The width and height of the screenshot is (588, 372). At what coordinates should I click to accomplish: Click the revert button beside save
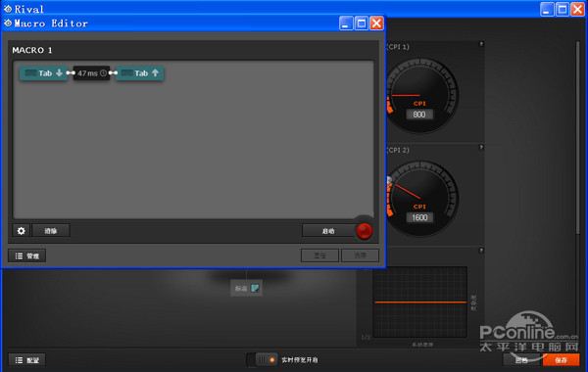click(x=521, y=360)
